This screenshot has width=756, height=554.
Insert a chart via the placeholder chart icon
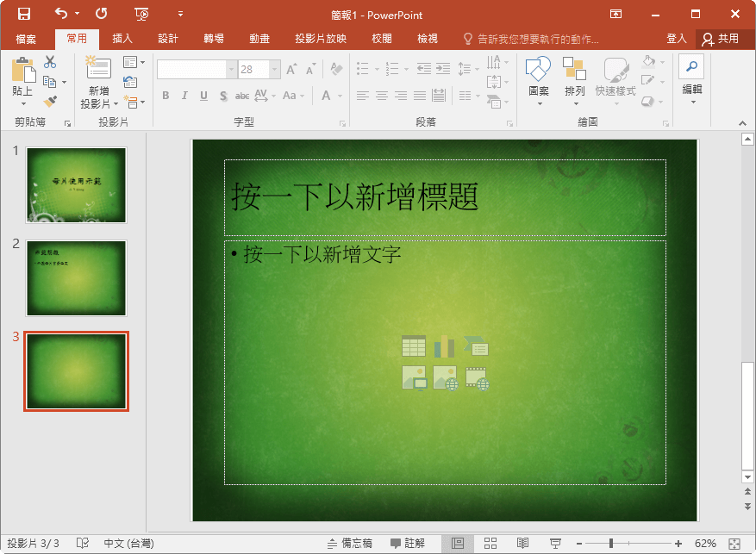pos(444,346)
